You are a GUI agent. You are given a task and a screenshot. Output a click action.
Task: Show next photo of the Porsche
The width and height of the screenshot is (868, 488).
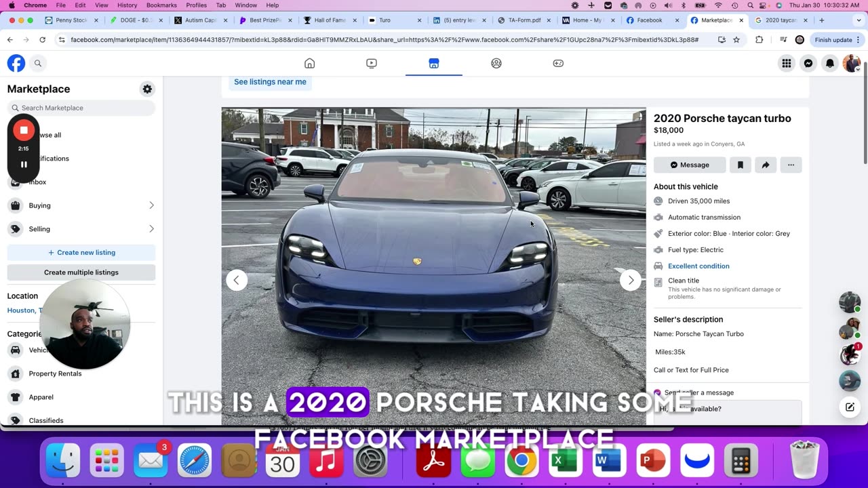pos(631,280)
